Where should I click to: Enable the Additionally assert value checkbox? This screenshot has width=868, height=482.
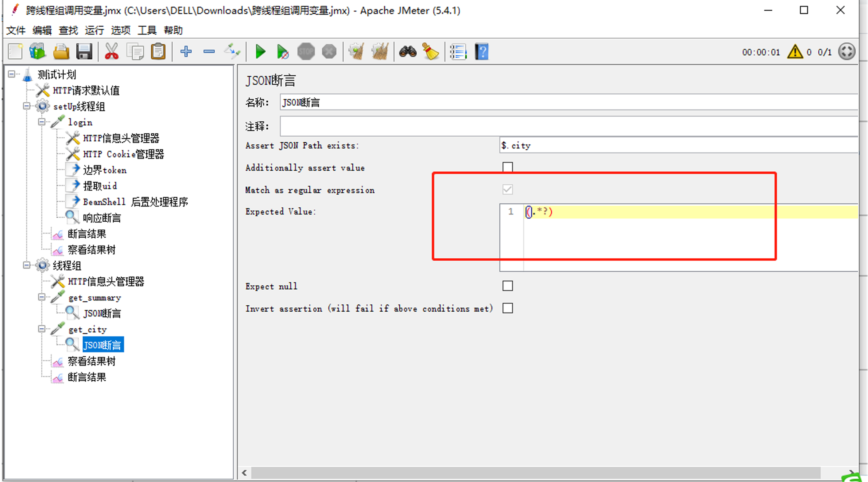[x=507, y=167]
